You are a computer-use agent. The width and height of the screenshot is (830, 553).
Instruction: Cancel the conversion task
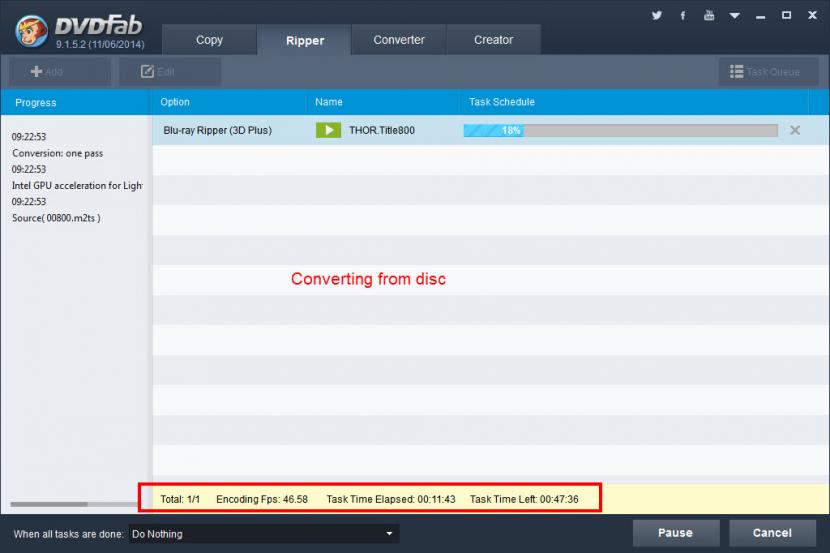[x=772, y=533]
